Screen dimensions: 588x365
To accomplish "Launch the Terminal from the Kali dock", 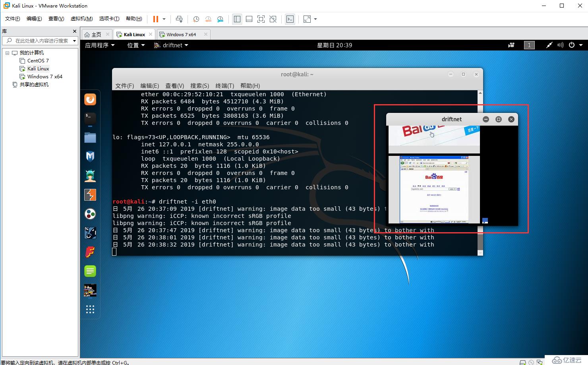I will [90, 118].
